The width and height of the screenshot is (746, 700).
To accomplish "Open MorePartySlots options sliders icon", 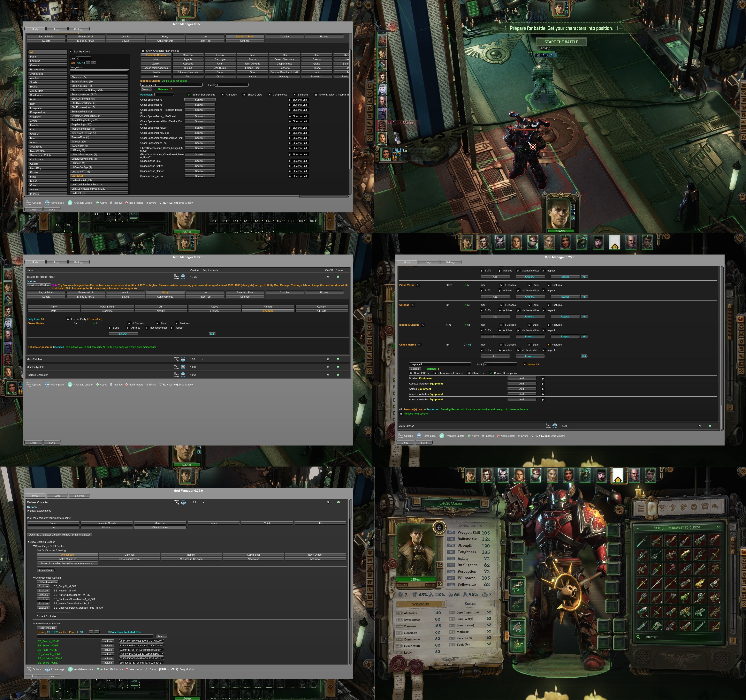I will 176,367.
